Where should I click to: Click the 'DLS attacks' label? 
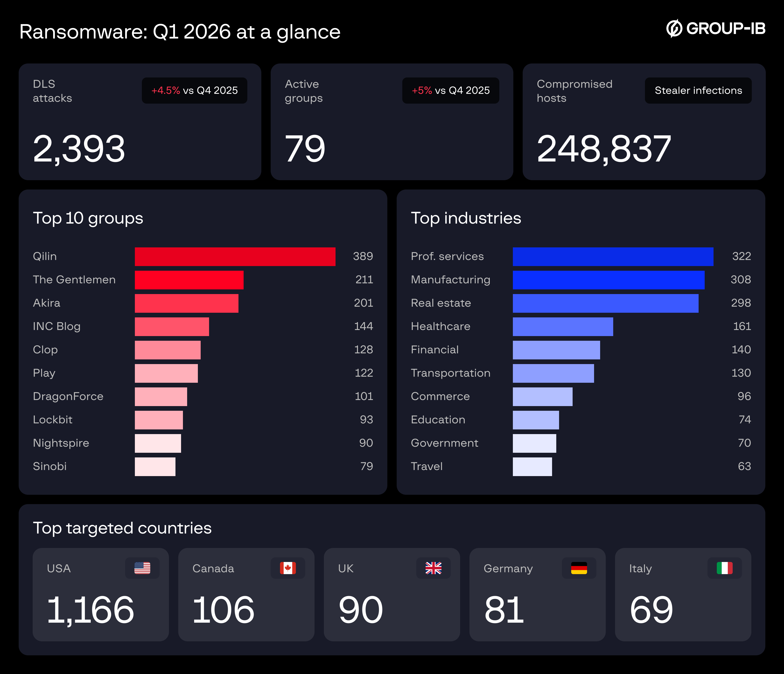pos(52,91)
